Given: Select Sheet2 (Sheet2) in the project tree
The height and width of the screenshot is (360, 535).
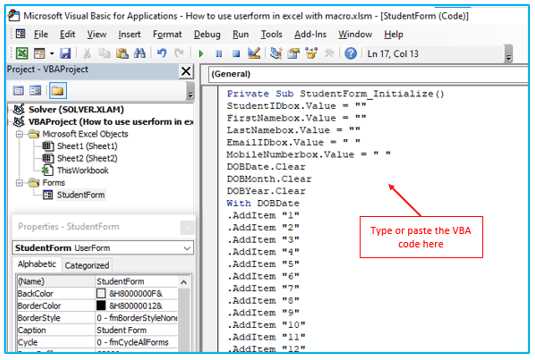Looking at the screenshot, I should (87, 159).
